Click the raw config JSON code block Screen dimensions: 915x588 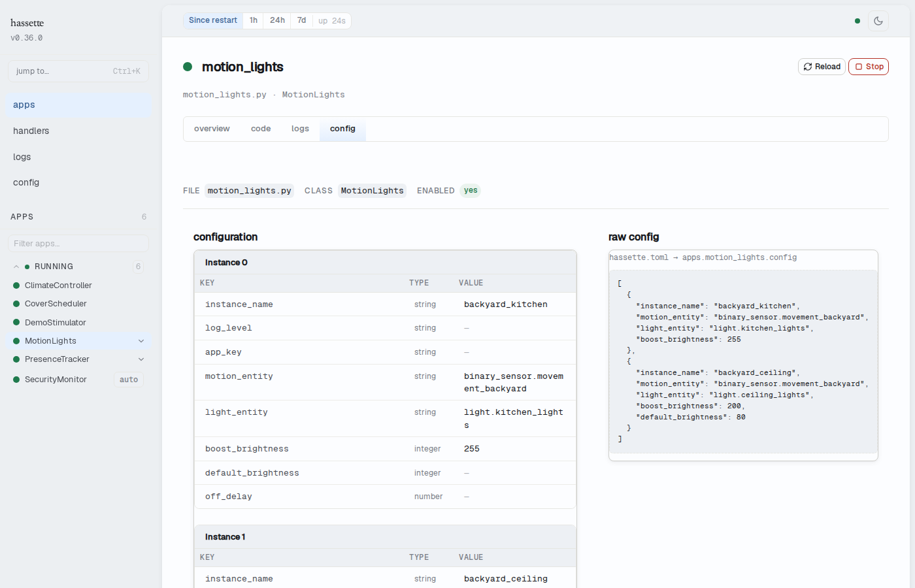coord(743,361)
